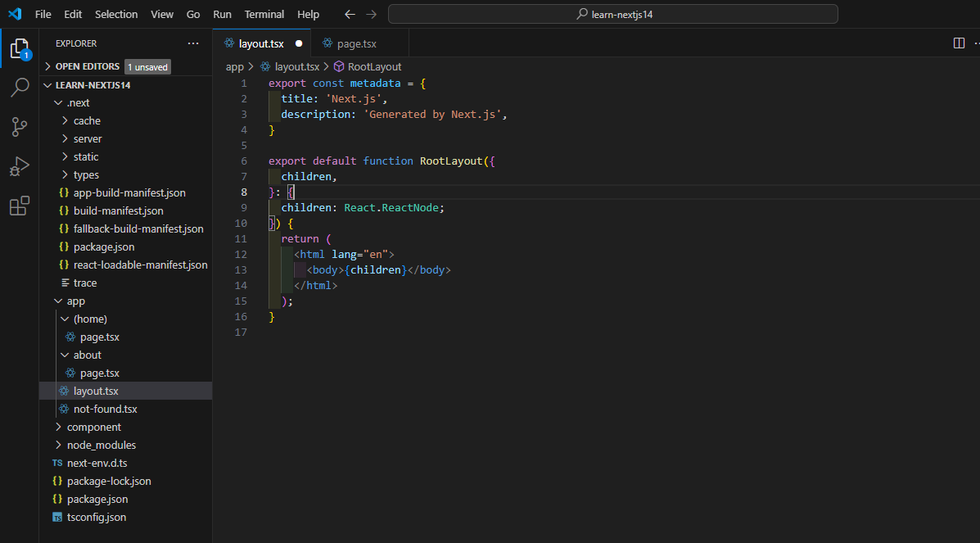This screenshot has height=543, width=980.
Task: Open the Go menu
Action: pos(193,15)
